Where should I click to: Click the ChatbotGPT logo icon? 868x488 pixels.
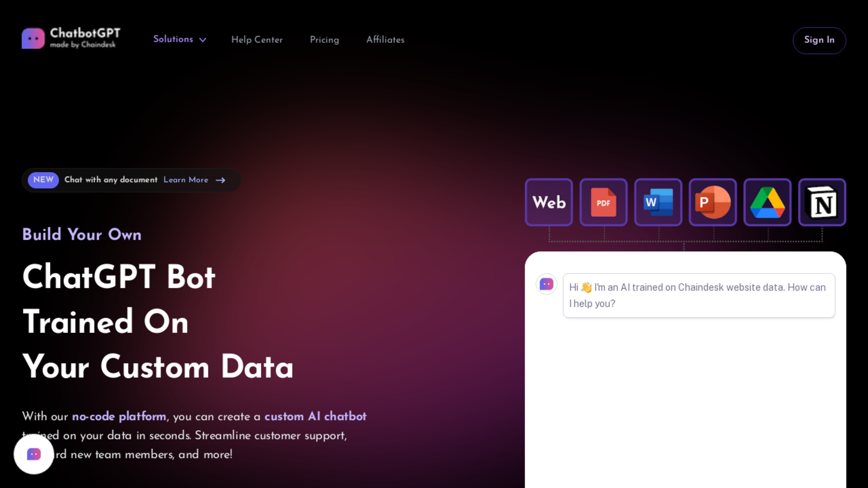(x=33, y=38)
